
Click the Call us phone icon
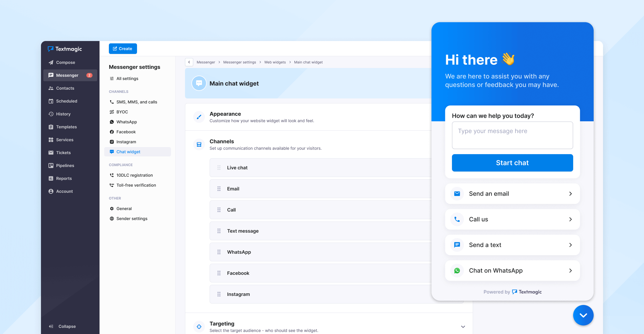pyautogui.click(x=457, y=219)
